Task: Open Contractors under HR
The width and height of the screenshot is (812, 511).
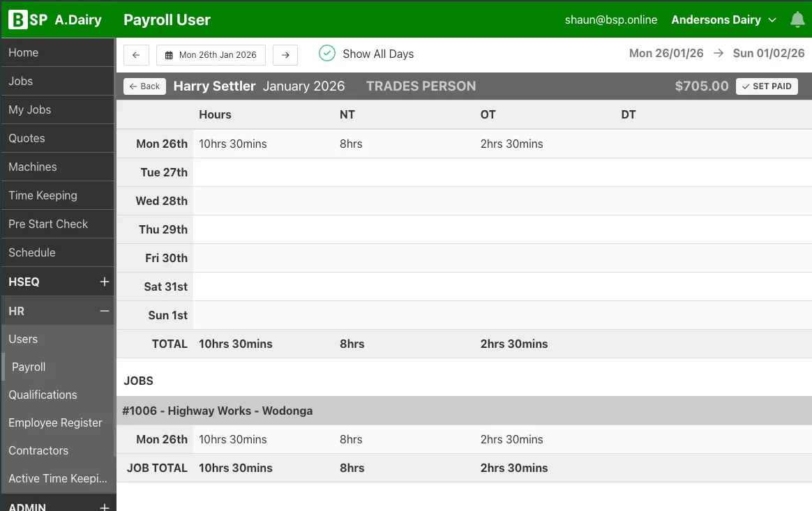Action: coord(57,451)
